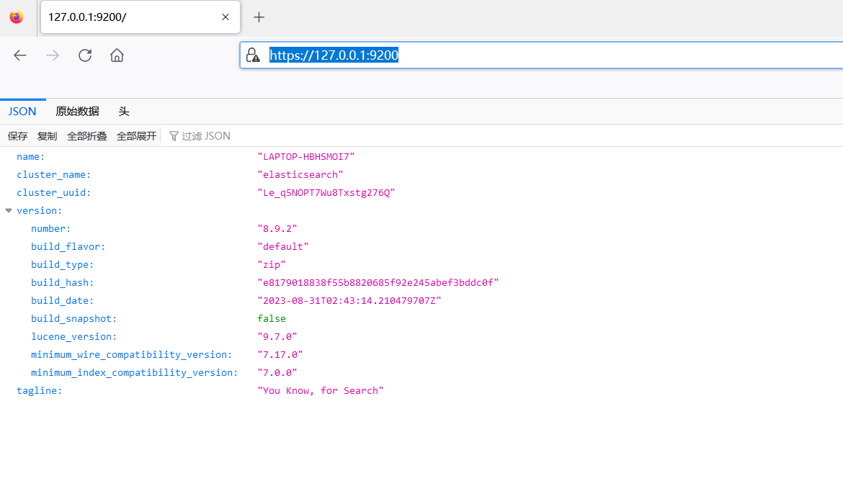Select the cluster_name key
The height and width of the screenshot is (504, 843).
pyautogui.click(x=54, y=175)
